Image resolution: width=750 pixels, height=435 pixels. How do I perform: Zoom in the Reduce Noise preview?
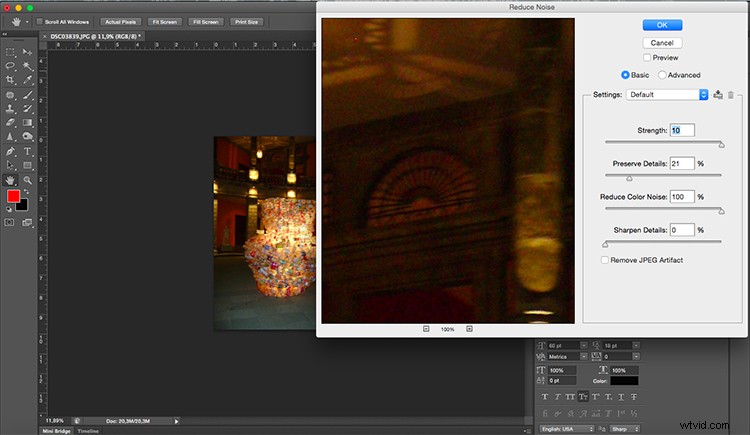click(469, 329)
